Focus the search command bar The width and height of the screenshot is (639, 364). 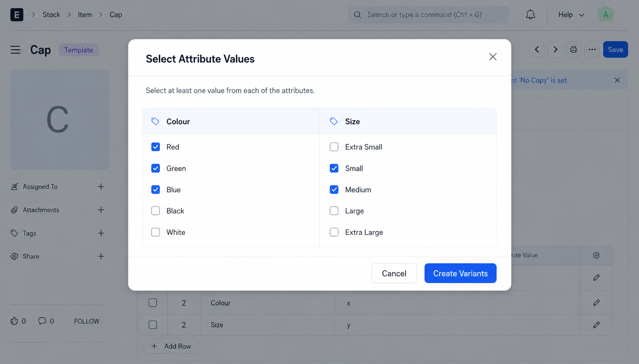click(x=428, y=15)
